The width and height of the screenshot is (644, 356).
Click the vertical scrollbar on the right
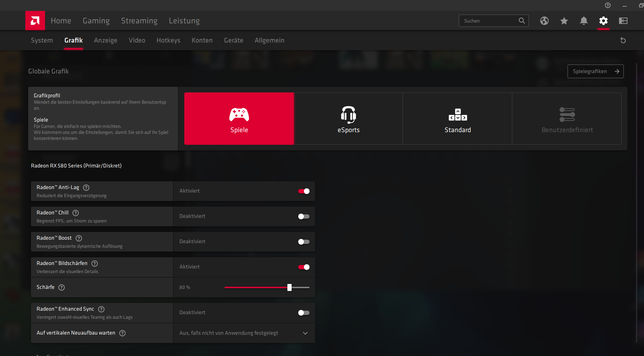tap(637, 202)
